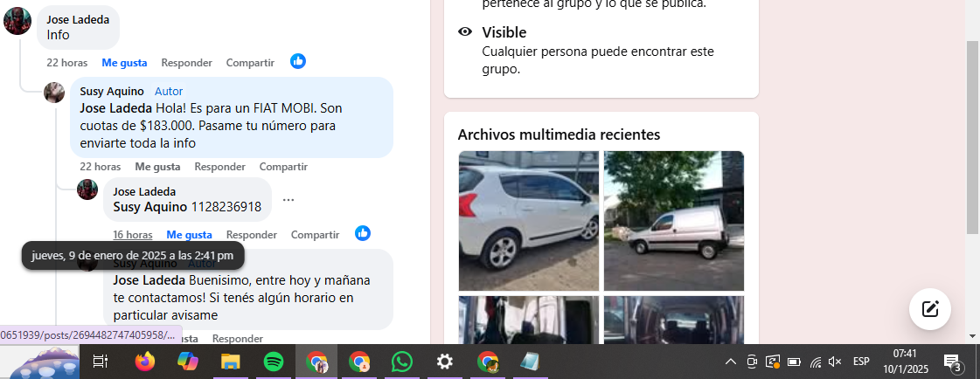The image size is (980, 379).
Task: Show hidden system tray icons
Action: coord(730,362)
